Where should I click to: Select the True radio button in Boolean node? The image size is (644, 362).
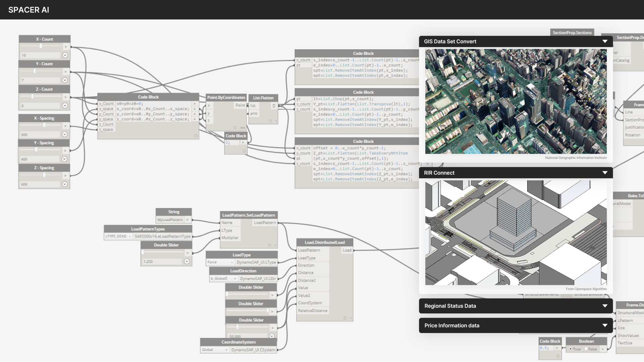(x=571, y=349)
